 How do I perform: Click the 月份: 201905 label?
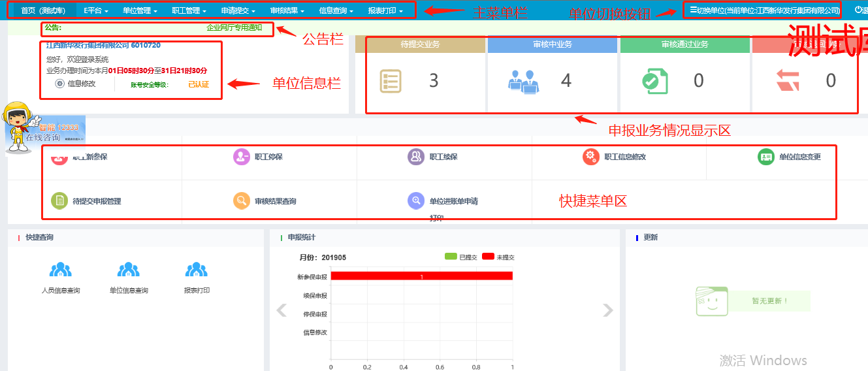323,257
